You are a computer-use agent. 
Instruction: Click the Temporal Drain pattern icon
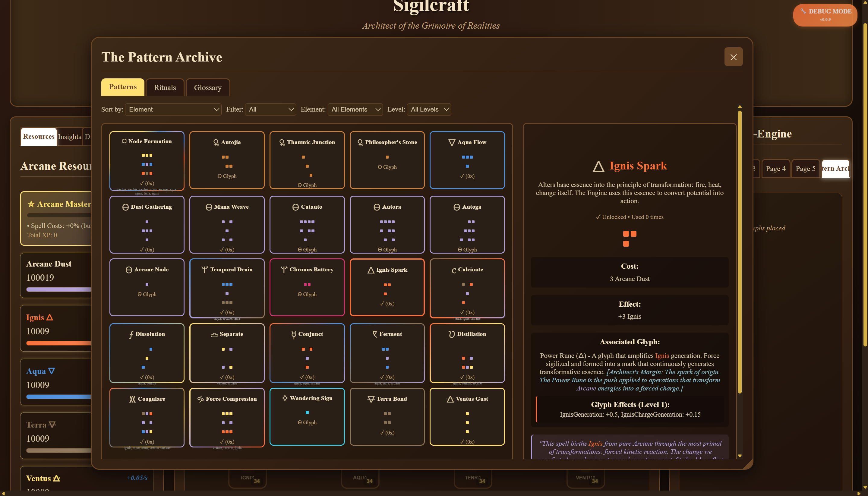204,270
